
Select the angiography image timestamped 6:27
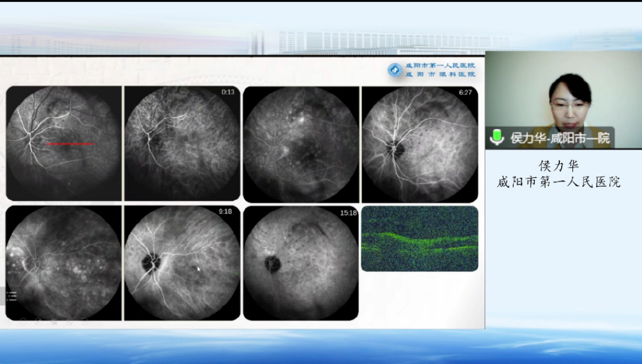click(x=419, y=145)
